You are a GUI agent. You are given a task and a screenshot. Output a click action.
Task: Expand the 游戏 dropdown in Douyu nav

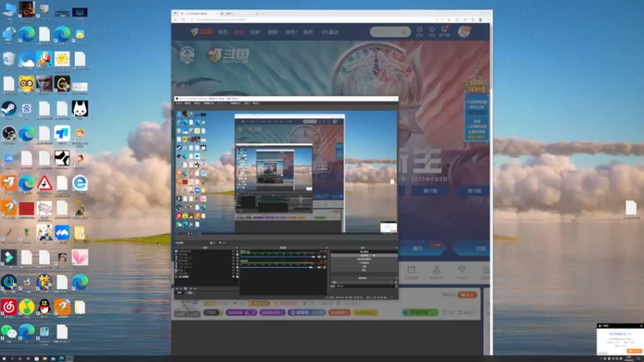(x=291, y=32)
